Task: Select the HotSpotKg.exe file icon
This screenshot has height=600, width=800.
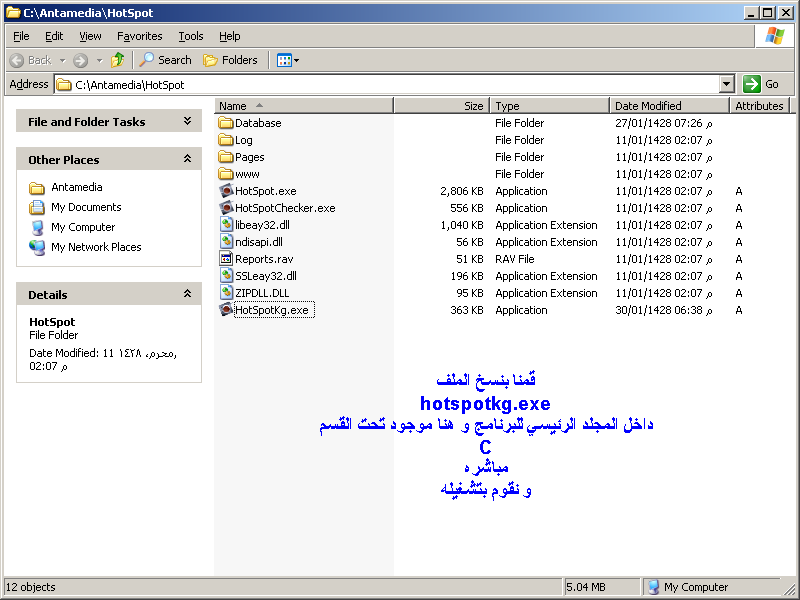Action: click(x=226, y=310)
